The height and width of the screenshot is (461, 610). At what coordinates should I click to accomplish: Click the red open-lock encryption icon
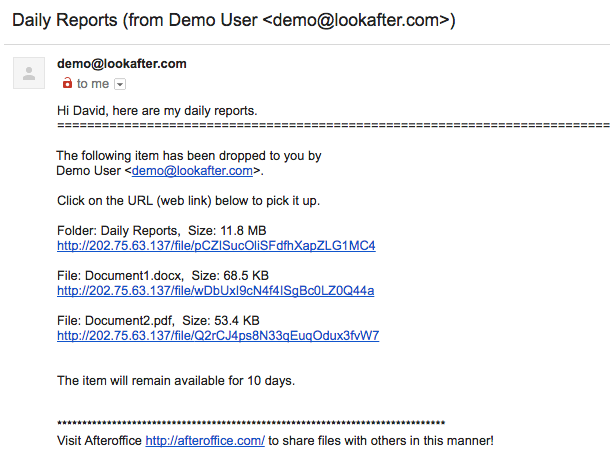[67, 84]
